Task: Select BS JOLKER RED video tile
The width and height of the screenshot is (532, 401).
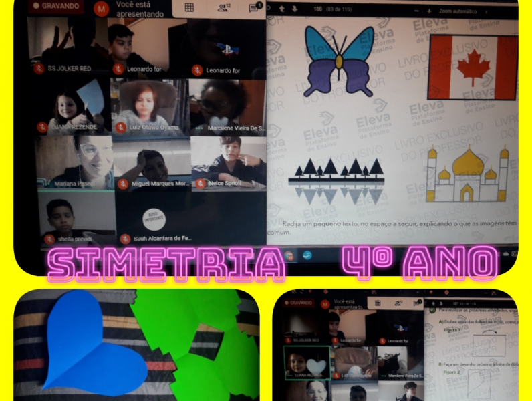Action: click(68, 45)
